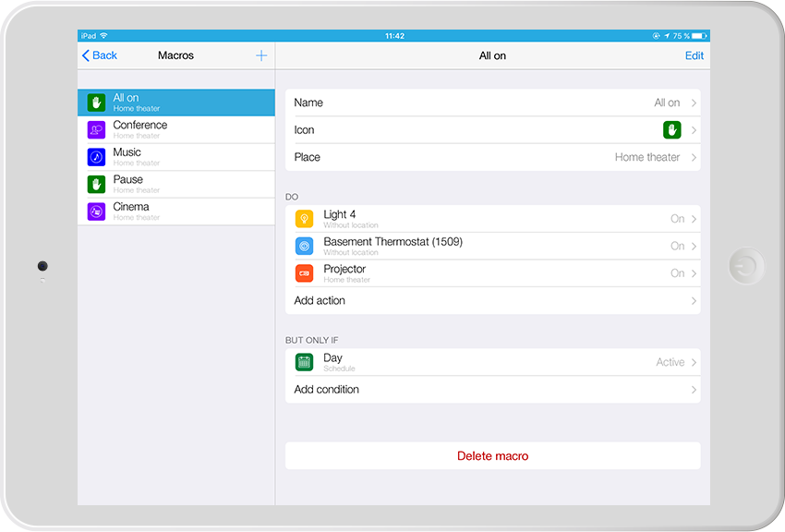This screenshot has width=785, height=532.
Task: Go Back from the Macros list
Action: pos(100,55)
